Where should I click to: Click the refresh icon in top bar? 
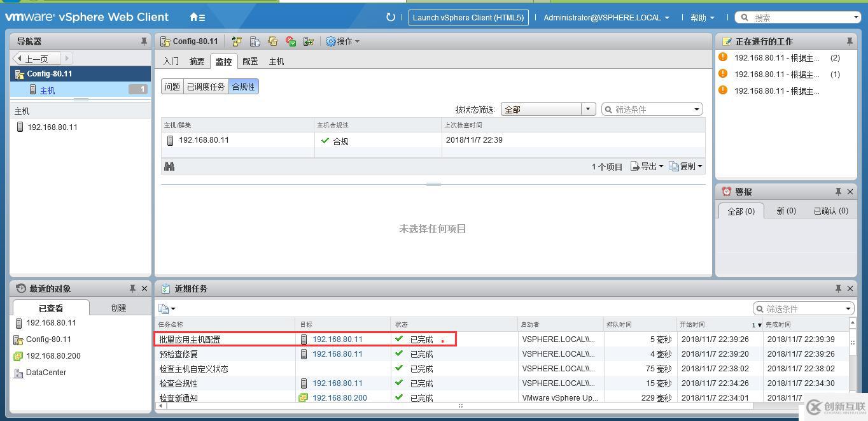[x=390, y=17]
